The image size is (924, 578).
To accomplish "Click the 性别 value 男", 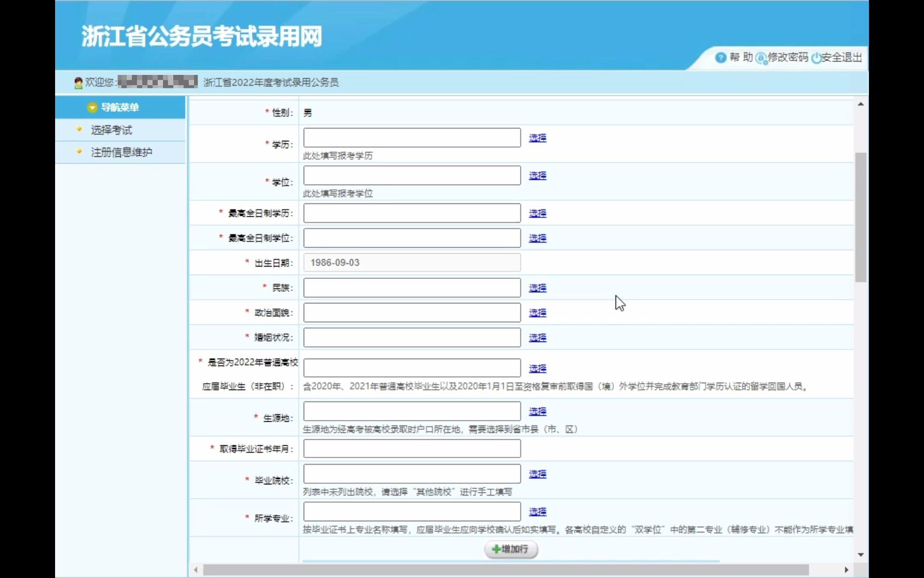I will click(x=307, y=113).
